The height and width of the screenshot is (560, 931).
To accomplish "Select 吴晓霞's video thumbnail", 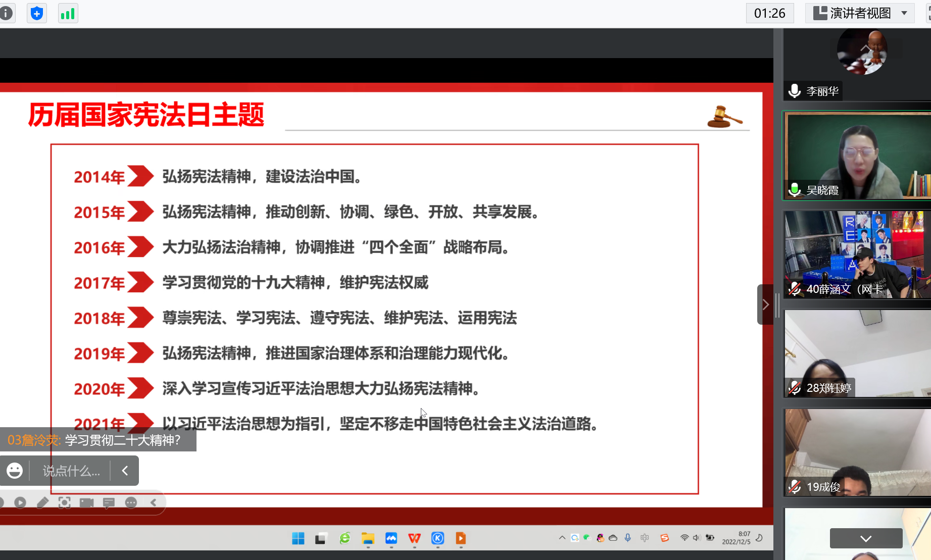I will pyautogui.click(x=857, y=156).
